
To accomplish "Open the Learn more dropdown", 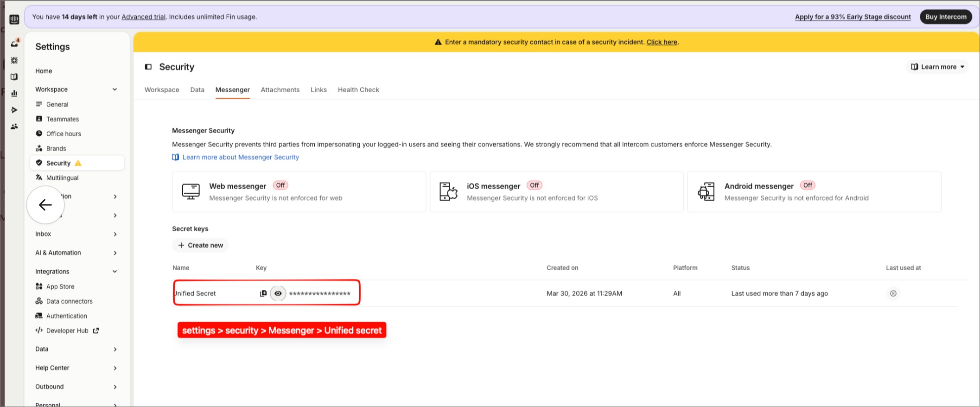I will pyautogui.click(x=937, y=67).
